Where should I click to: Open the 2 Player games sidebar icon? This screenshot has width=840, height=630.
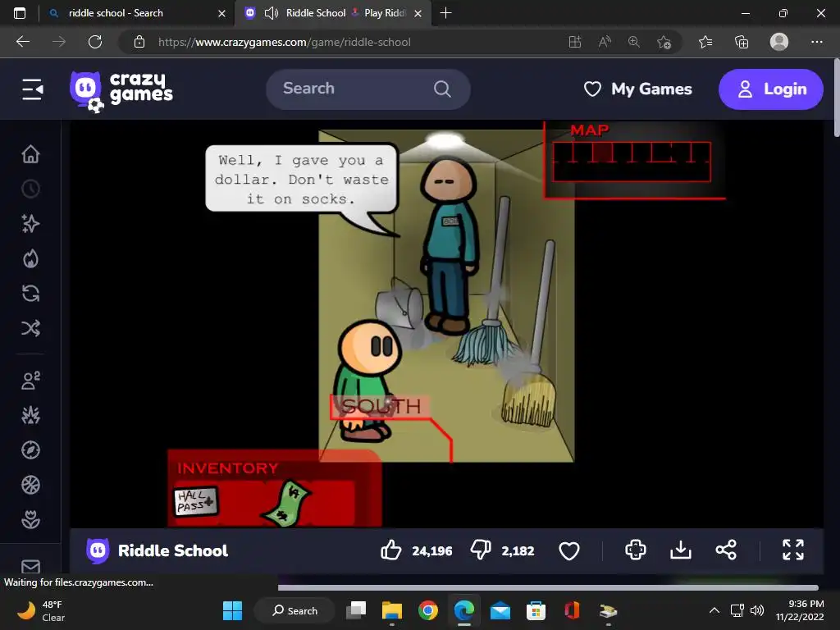(x=30, y=381)
